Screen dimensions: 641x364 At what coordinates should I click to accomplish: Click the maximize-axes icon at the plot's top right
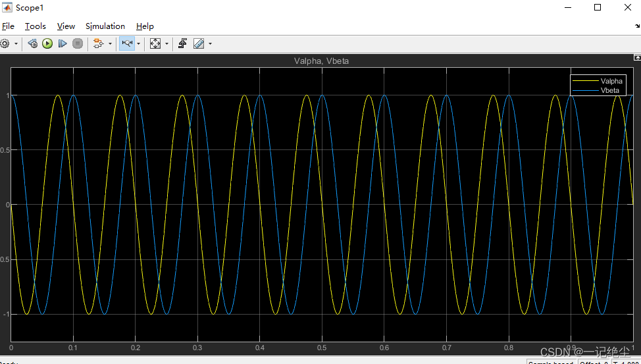click(x=637, y=58)
